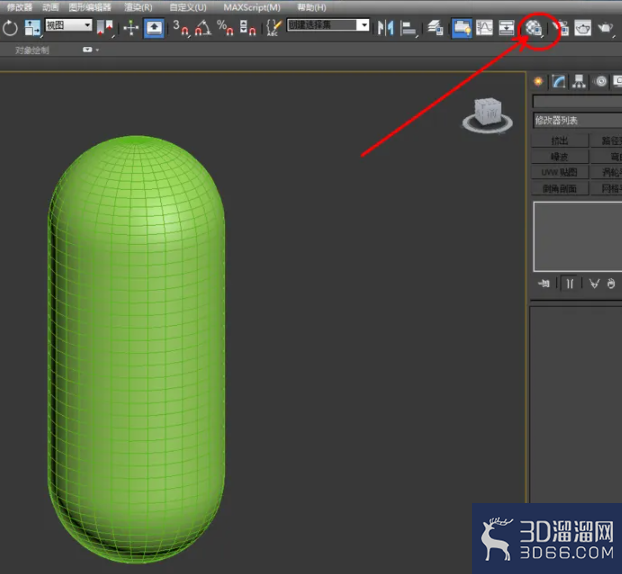This screenshot has width=622, height=574.
Task: Open Render Setup dialog
Action: click(561, 28)
